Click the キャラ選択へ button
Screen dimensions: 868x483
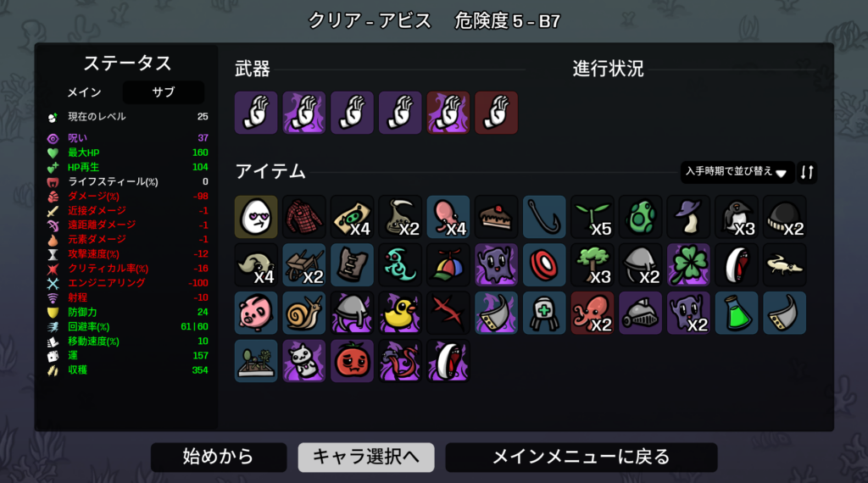366,457
